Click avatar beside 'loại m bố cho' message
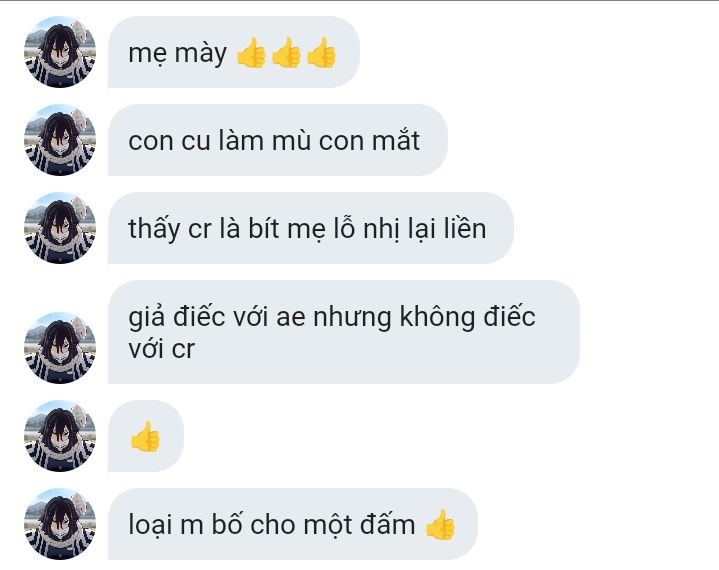 (60, 524)
